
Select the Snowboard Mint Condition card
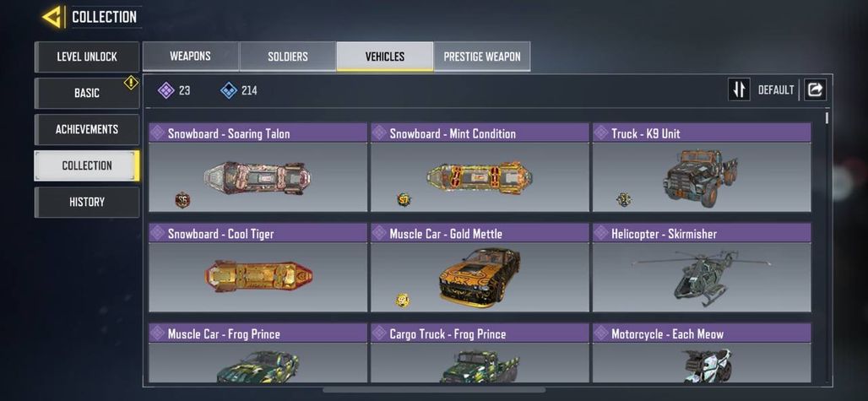480,168
